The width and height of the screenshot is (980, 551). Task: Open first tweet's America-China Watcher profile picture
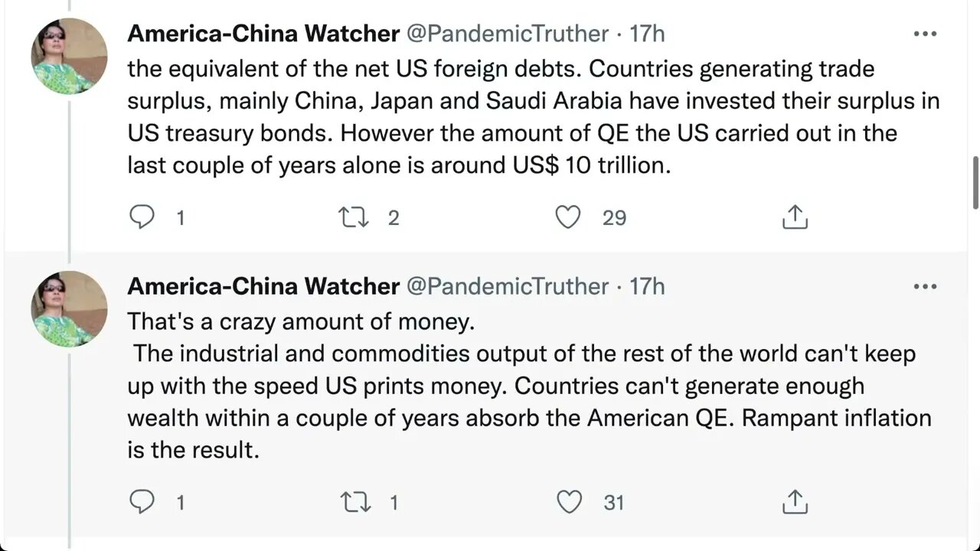69,56
